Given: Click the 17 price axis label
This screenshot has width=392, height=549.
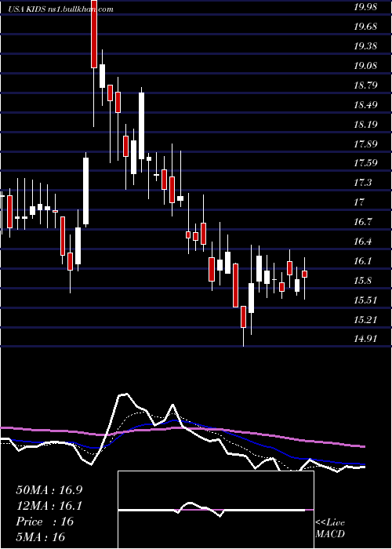Looking at the screenshot, I should (359, 202).
